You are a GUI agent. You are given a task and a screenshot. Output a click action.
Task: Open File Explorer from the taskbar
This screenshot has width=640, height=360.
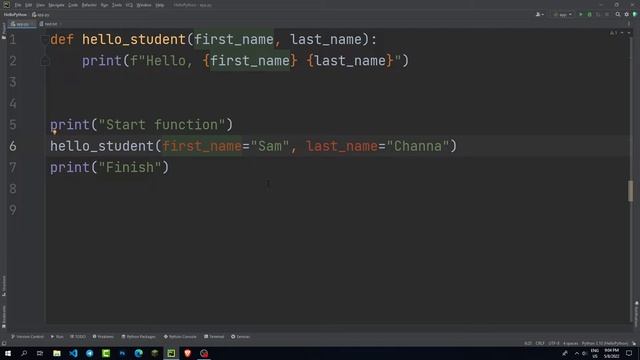pos(57,353)
